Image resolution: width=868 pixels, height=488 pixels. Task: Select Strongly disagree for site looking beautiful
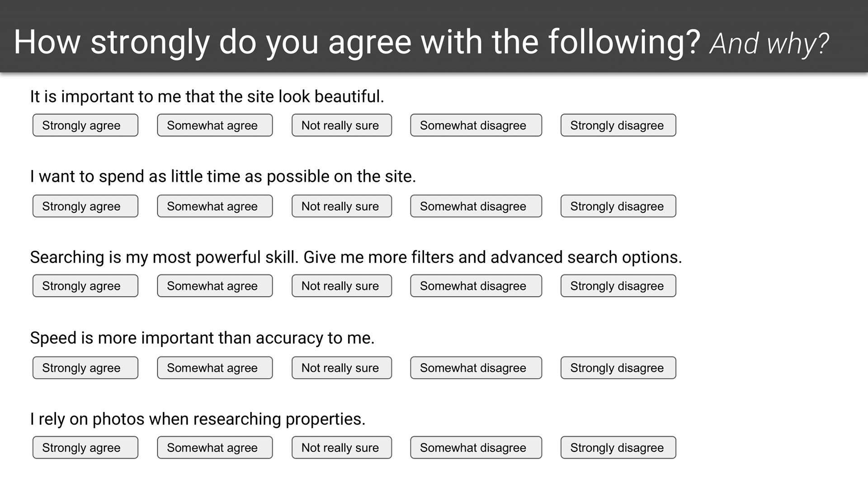(618, 125)
